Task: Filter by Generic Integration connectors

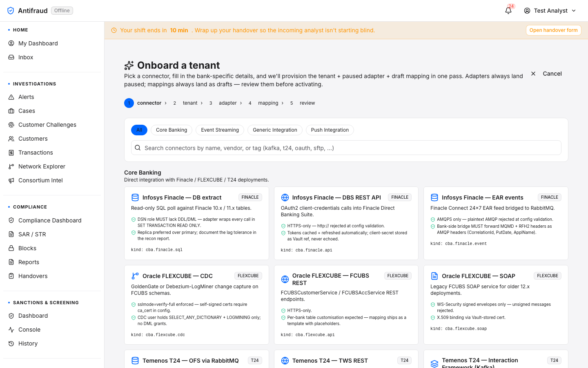Action: point(275,130)
